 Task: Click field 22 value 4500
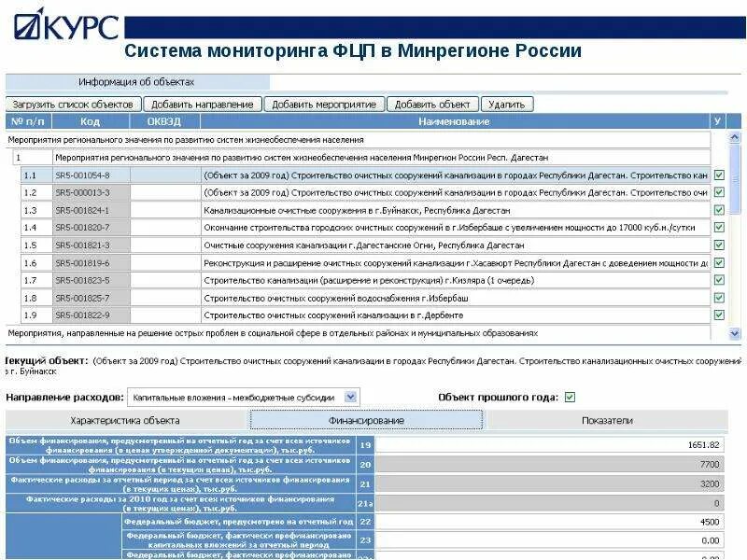[550, 522]
